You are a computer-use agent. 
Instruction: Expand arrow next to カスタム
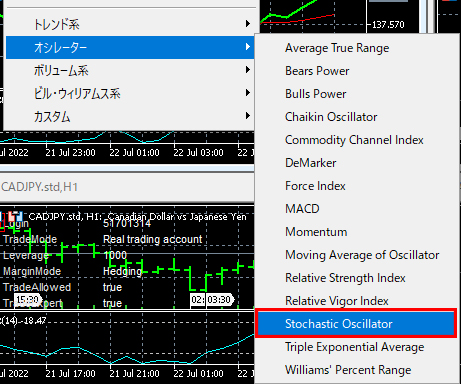pyautogui.click(x=247, y=116)
